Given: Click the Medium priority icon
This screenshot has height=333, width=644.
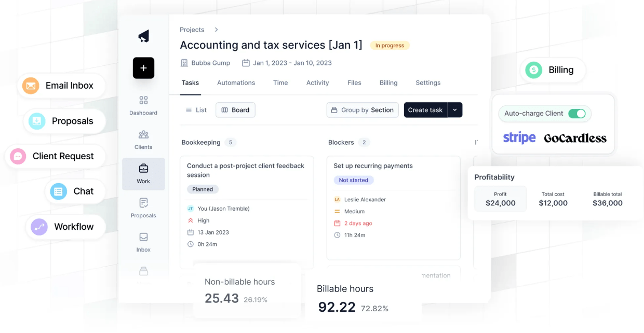Looking at the screenshot, I should (x=337, y=212).
